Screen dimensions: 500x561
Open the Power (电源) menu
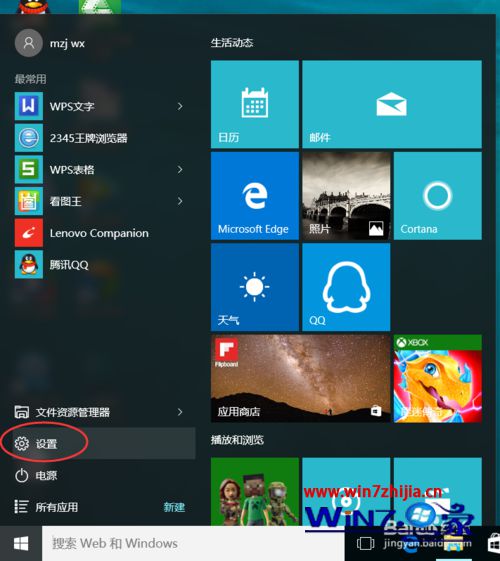98,475
